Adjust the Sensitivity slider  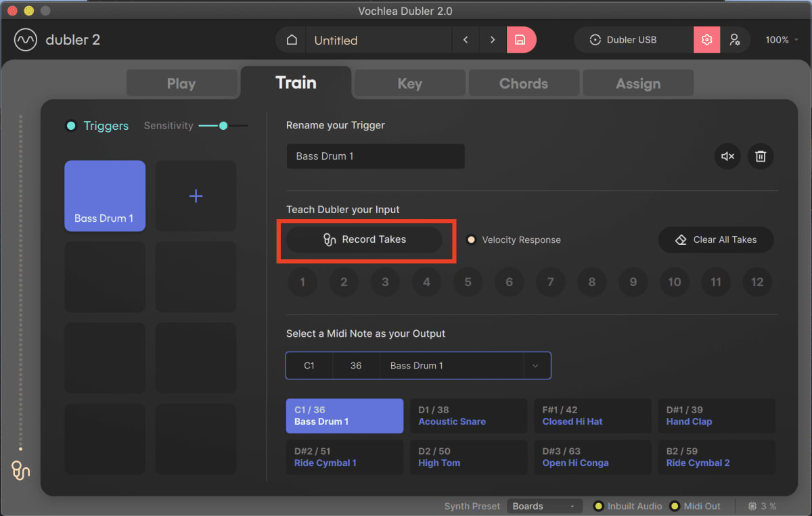click(223, 125)
